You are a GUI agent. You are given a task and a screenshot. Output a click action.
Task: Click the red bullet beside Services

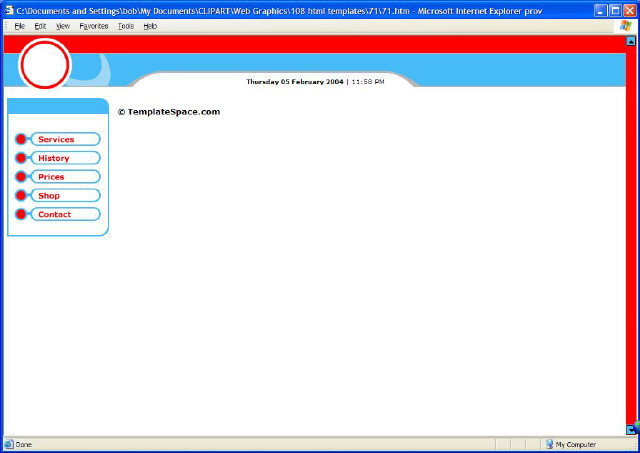(21, 139)
